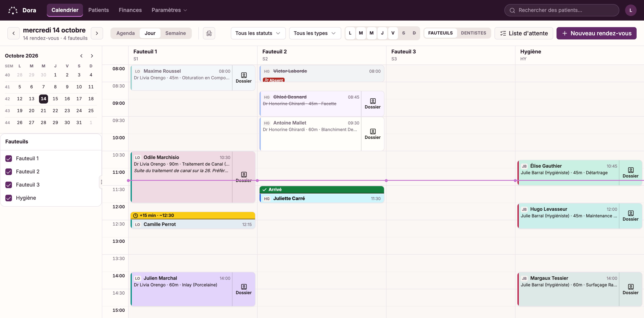Open the Patients tab
Viewport: 644px width, 318px height.
[99, 10]
